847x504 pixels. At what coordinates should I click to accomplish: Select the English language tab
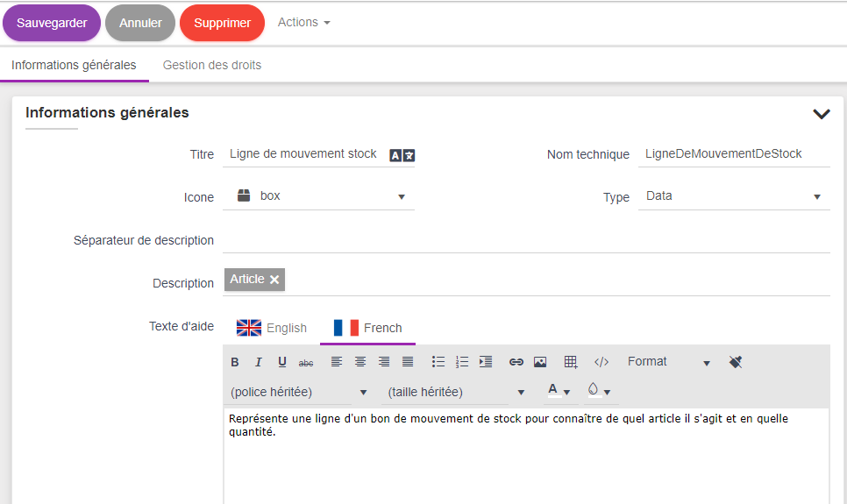(273, 328)
